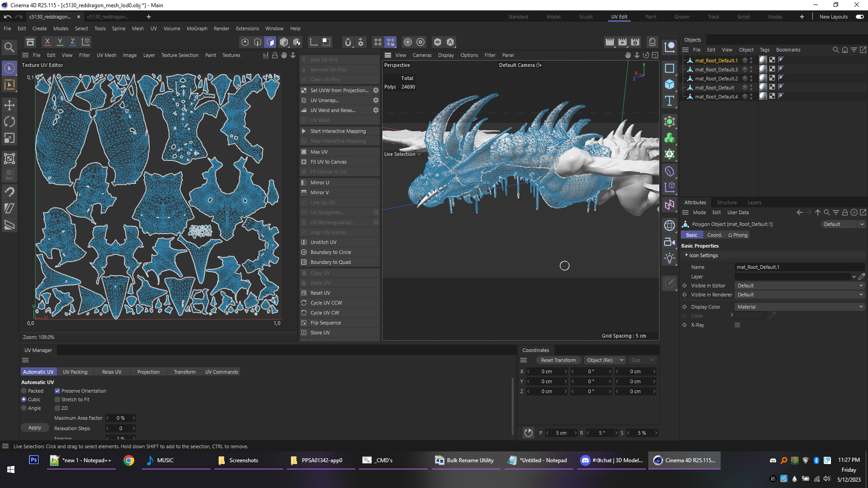Open Set UVW from Projection settings gear

pyautogui.click(x=376, y=90)
